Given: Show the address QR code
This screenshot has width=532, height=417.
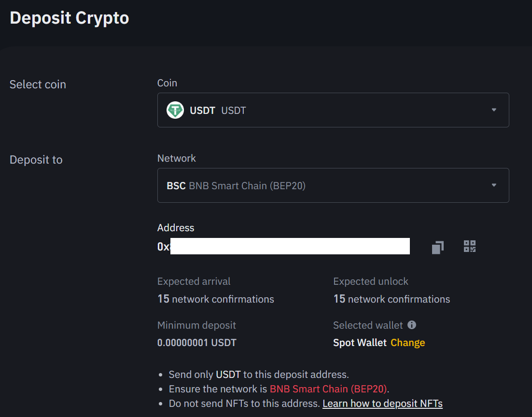Looking at the screenshot, I should (470, 247).
